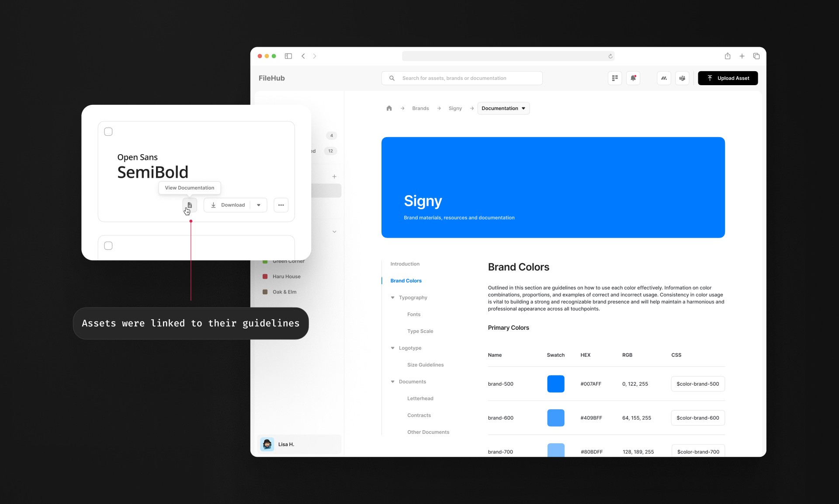Toggle checkbox on Open Sans font card

[x=108, y=131]
